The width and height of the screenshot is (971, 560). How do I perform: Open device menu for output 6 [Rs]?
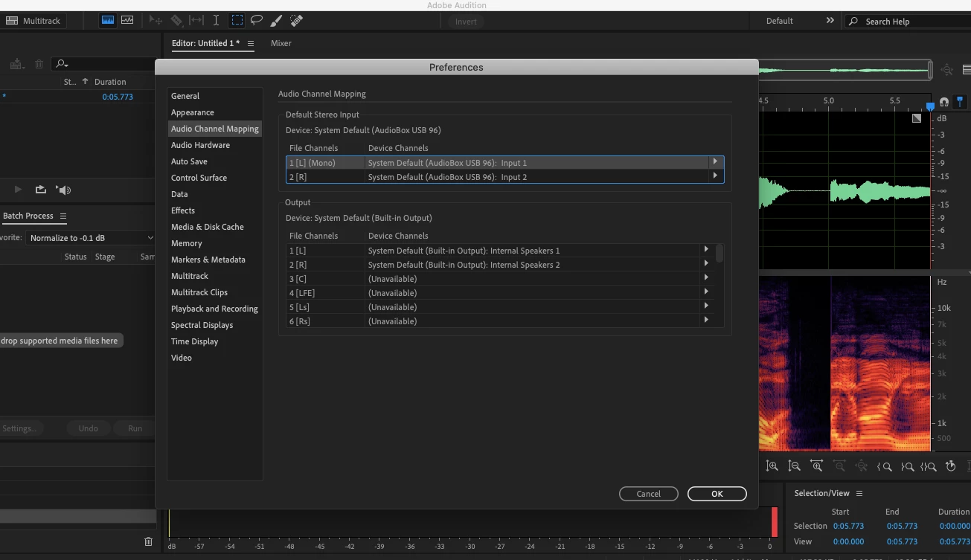tap(706, 321)
